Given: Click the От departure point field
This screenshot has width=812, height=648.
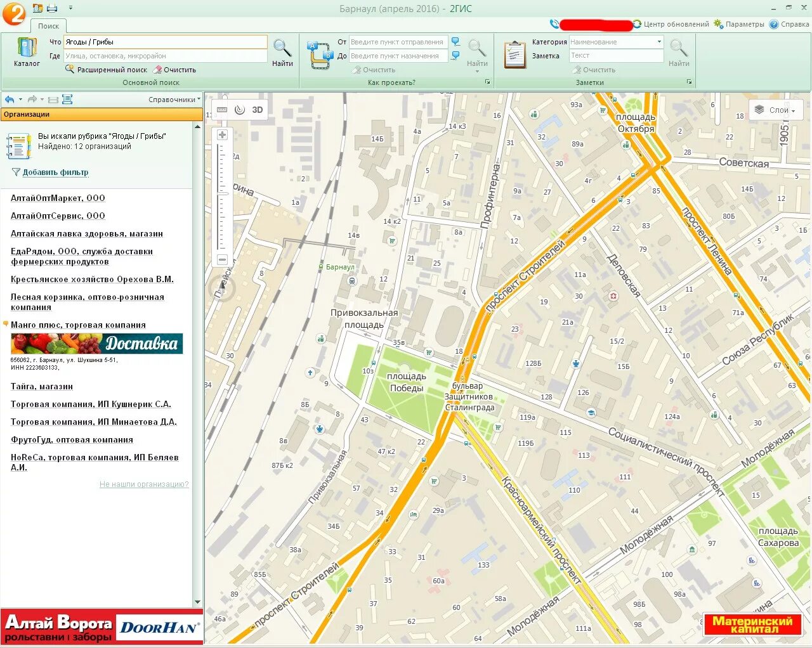Looking at the screenshot, I should (x=398, y=42).
